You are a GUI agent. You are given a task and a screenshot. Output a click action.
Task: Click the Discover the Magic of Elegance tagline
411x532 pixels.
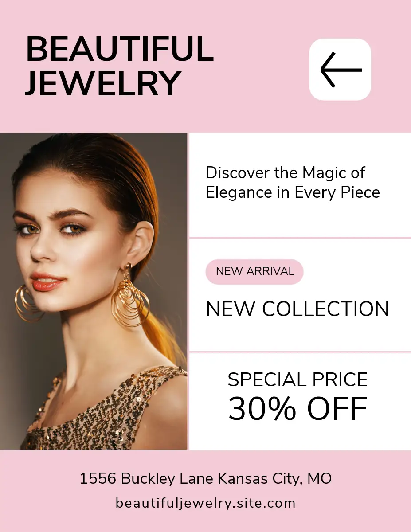point(293,182)
